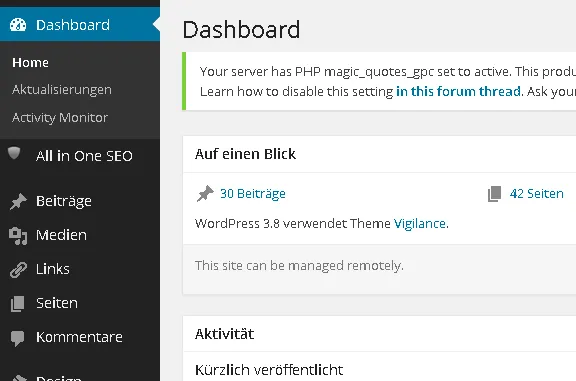The image size is (576, 381).
Task: Click the 'Auf einen Blick' widget header
Action: click(245, 154)
